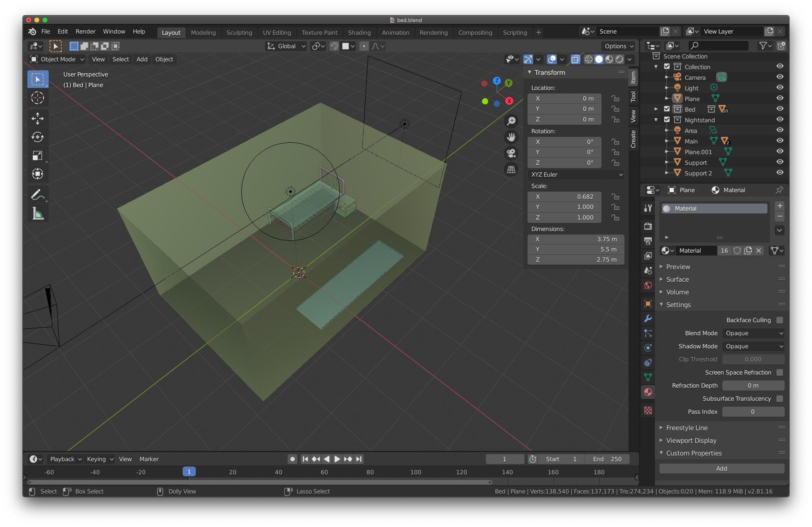
Task: Drag the timeline playhead marker
Action: click(189, 471)
